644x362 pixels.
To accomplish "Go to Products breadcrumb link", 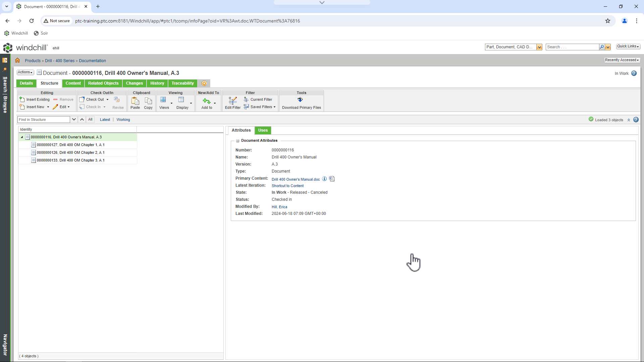I will point(33,61).
